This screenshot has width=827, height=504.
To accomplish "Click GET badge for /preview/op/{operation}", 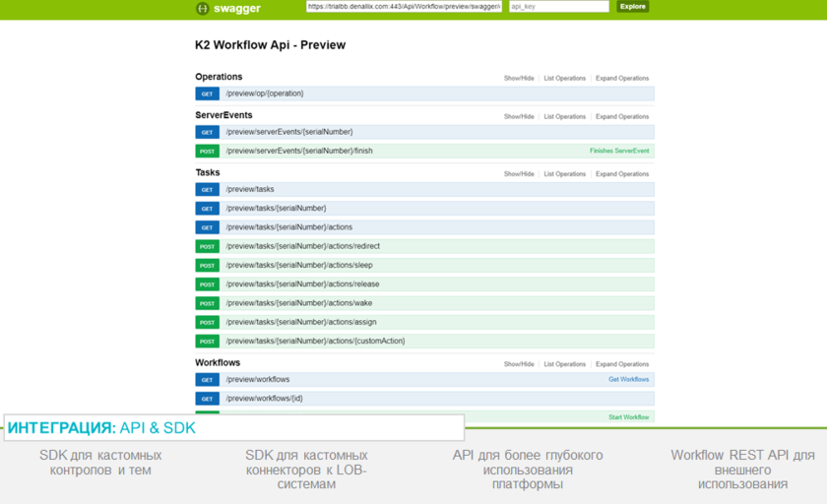I will click(x=207, y=94).
